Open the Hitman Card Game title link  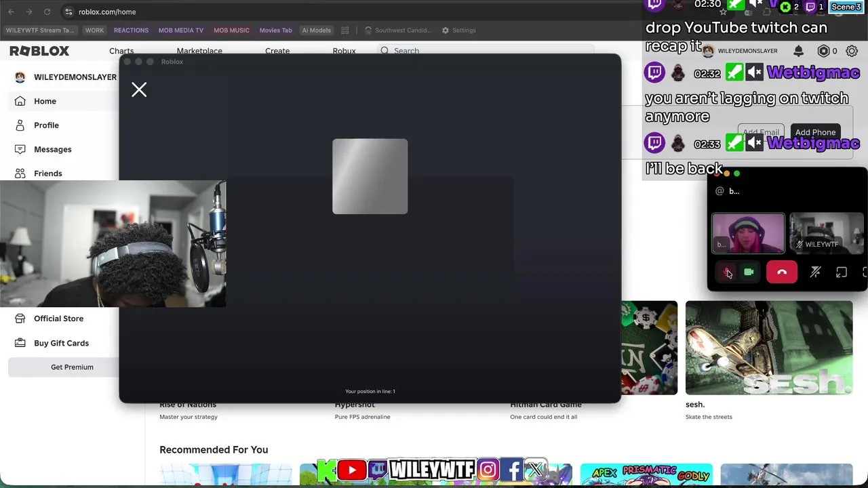point(546,405)
